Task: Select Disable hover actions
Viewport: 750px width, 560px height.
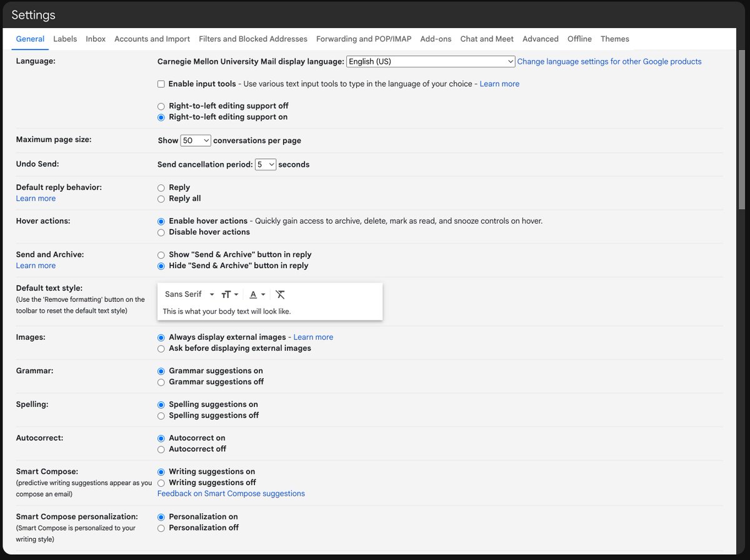Action: click(x=161, y=232)
